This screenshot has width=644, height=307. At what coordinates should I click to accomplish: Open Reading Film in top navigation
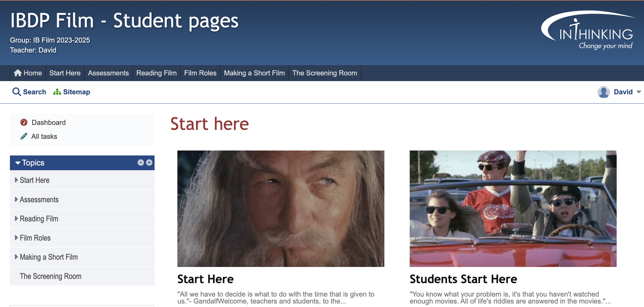pyautogui.click(x=156, y=73)
